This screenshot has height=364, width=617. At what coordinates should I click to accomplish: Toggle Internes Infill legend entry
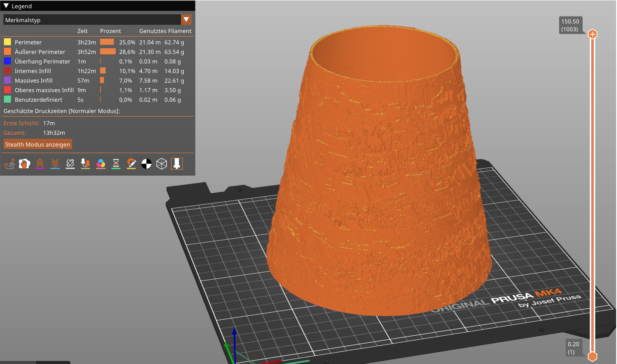pyautogui.click(x=33, y=71)
